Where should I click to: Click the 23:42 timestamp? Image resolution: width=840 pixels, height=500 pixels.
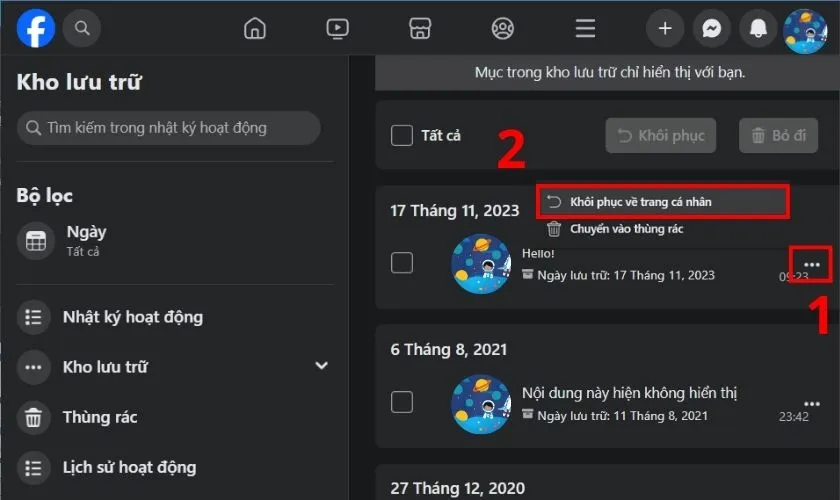pos(793,417)
